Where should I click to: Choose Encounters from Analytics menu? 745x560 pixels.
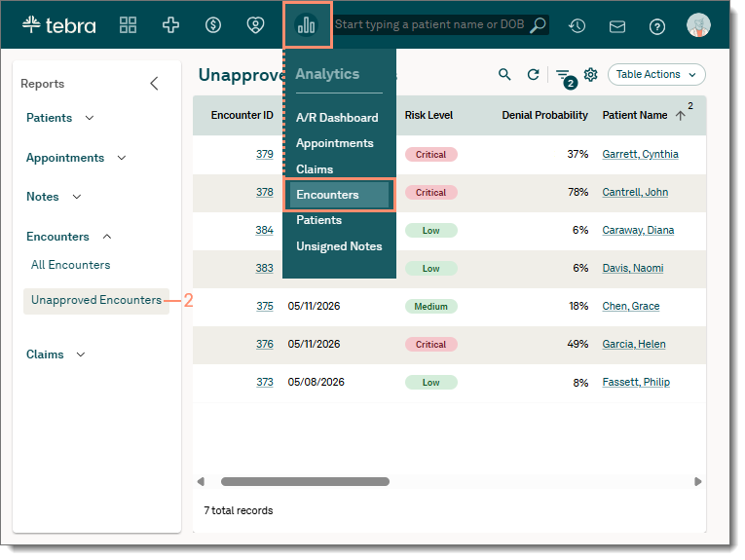[339, 195]
